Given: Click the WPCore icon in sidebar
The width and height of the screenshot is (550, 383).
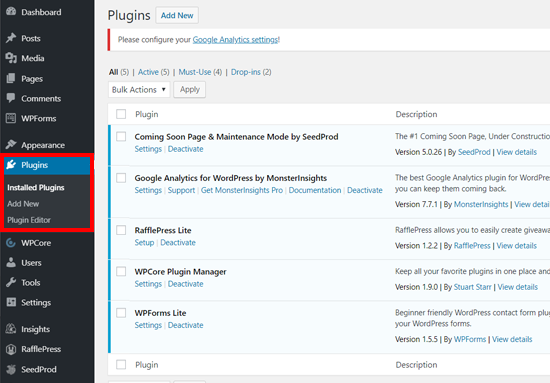Looking at the screenshot, I should point(11,242).
